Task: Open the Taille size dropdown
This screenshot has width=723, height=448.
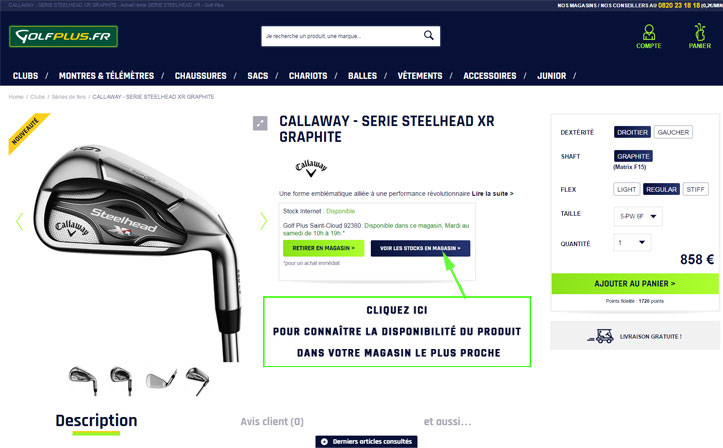Action: tap(638, 216)
